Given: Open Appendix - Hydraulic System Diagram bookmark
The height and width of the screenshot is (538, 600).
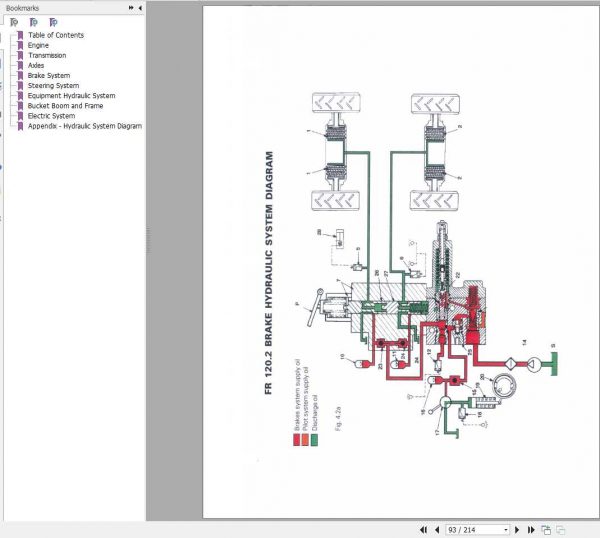Looking at the screenshot, I should [84, 126].
